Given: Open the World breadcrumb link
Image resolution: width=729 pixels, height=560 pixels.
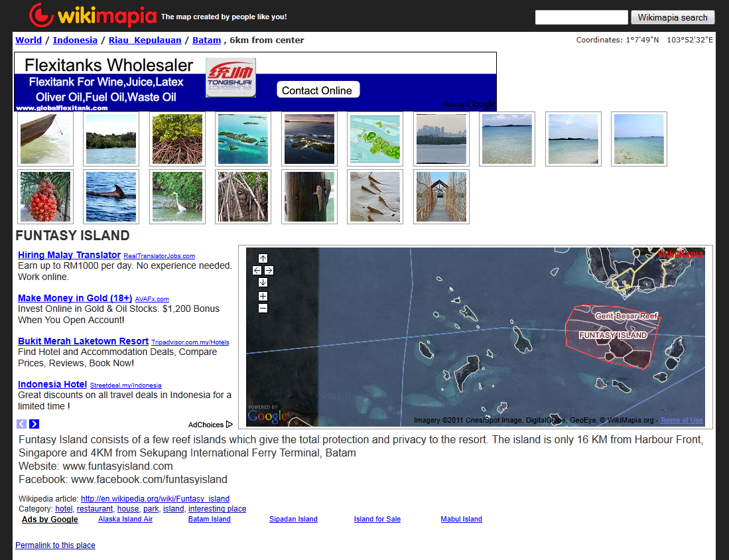Looking at the screenshot, I should point(29,40).
